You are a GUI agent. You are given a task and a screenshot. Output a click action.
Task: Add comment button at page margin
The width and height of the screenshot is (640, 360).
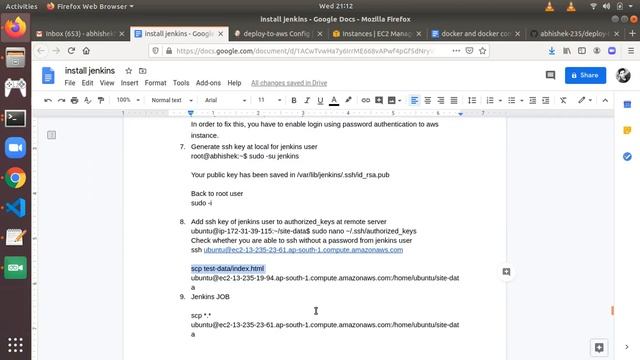(506, 272)
